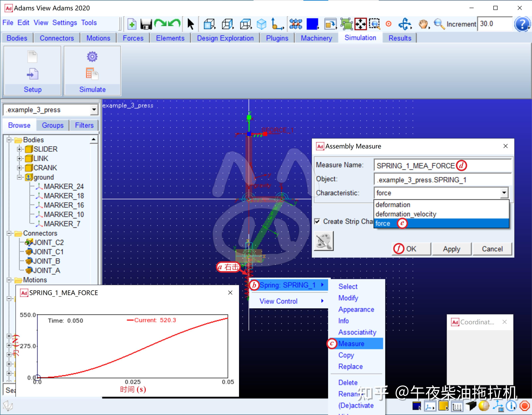
Task: Select JOINT_A in the tree
Action: 47,271
